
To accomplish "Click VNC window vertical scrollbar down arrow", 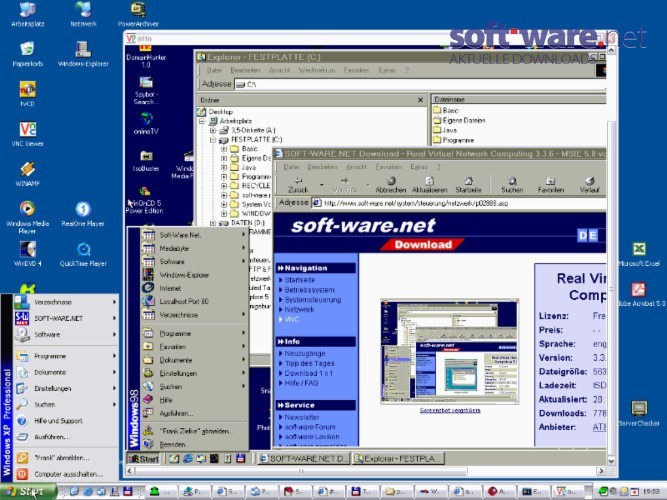I will (611, 461).
